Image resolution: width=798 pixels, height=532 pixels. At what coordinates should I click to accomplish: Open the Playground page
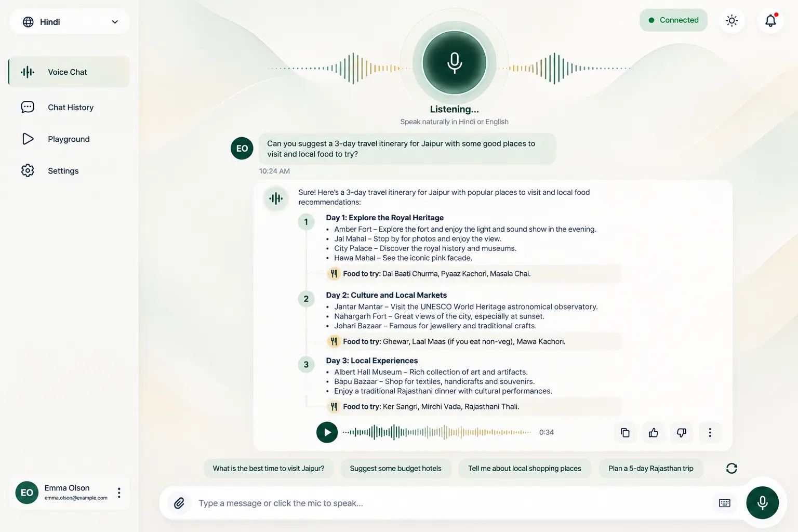69,139
